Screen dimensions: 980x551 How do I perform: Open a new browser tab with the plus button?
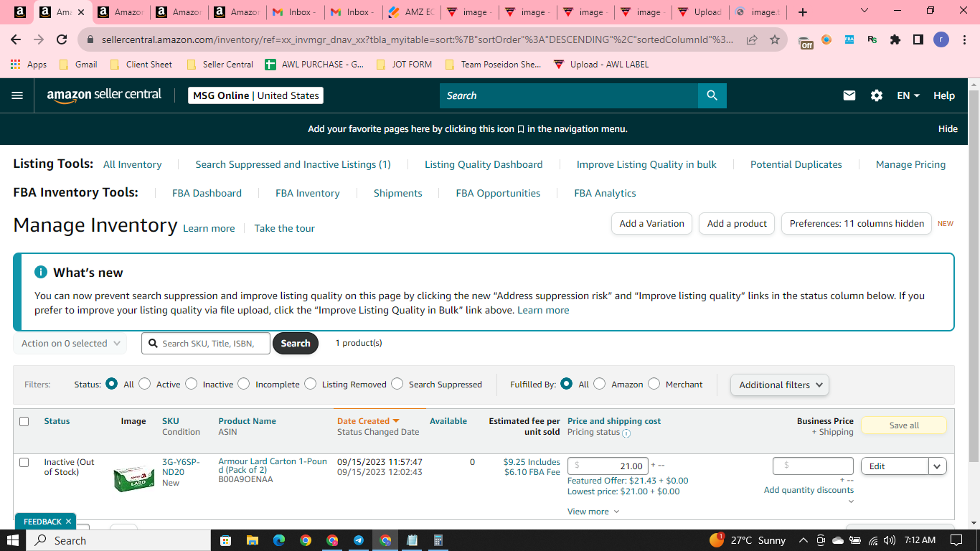click(802, 12)
